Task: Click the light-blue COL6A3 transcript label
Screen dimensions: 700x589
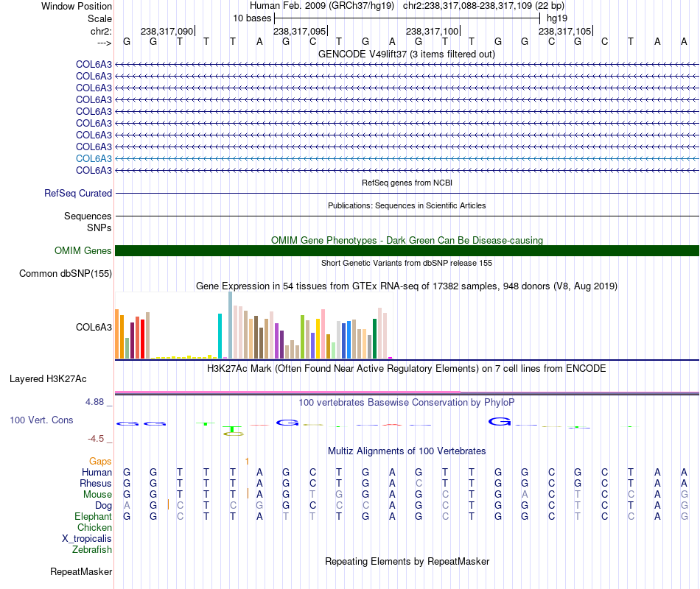Action: (x=94, y=158)
